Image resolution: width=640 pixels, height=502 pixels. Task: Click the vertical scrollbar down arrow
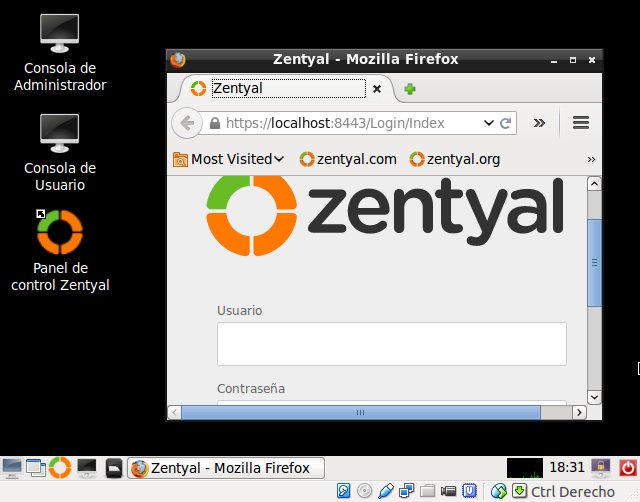point(594,397)
